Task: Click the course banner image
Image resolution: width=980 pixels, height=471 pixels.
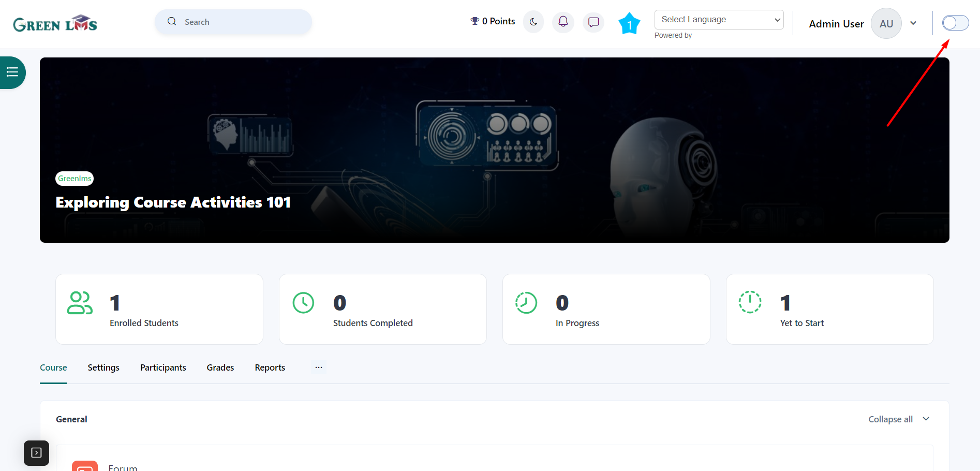Action: point(495,150)
